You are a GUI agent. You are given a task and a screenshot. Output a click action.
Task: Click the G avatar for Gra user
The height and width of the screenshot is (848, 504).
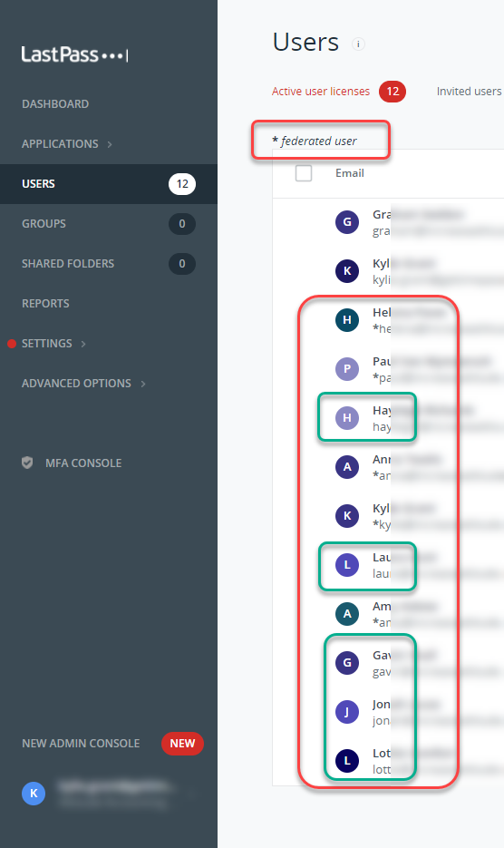[347, 221]
